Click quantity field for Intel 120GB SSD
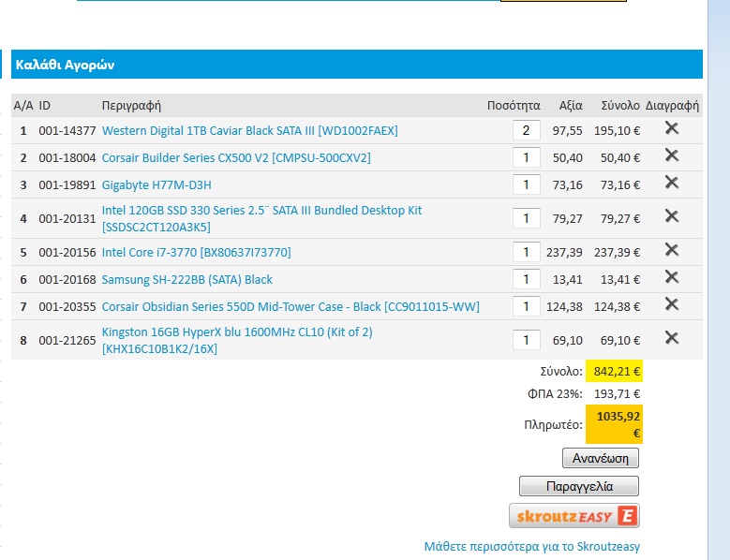Screen dimensions: 730x560 pos(526,218)
